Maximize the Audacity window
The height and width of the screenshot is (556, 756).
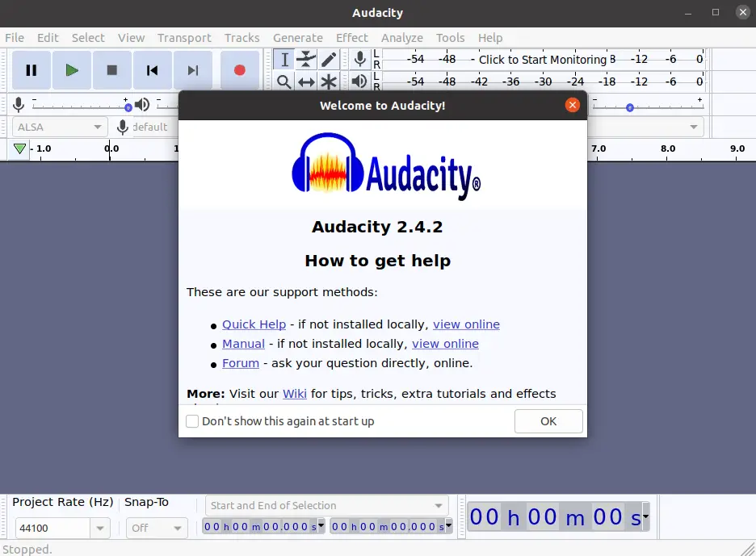pos(716,12)
